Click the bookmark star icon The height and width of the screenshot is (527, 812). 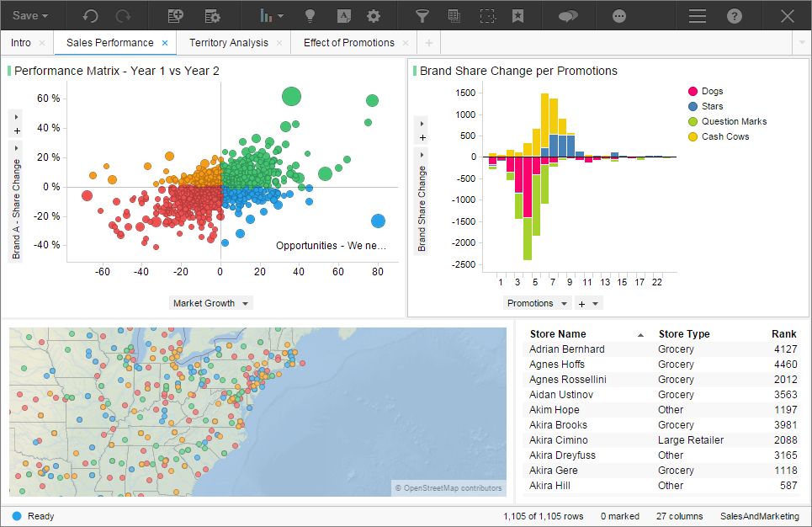click(518, 16)
